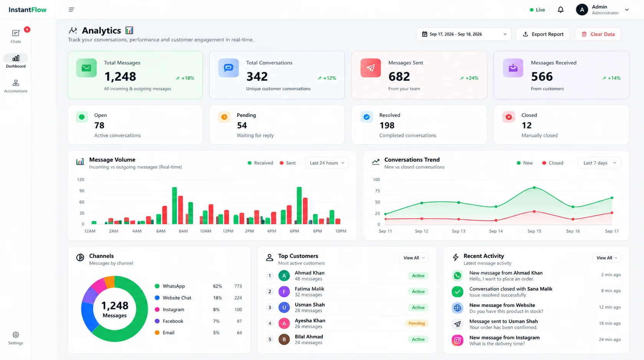Select the Dashboard sidebar icon
644x360 pixels.
[16, 58]
